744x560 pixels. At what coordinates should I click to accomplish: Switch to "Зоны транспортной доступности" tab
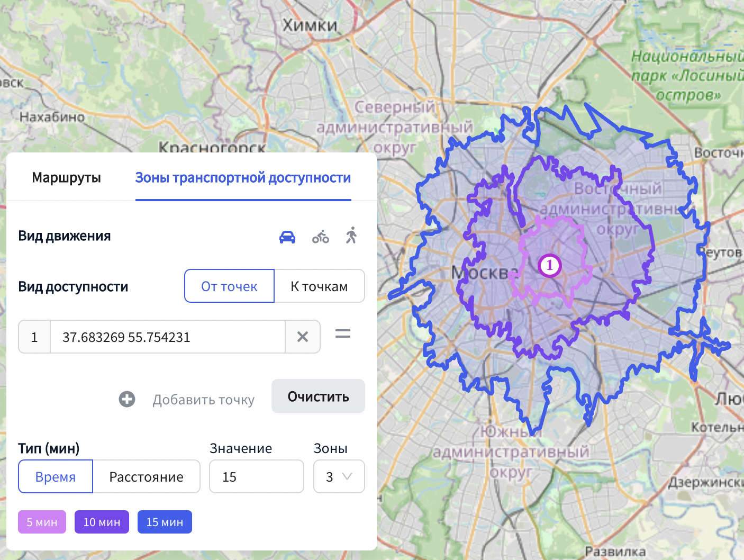243,178
